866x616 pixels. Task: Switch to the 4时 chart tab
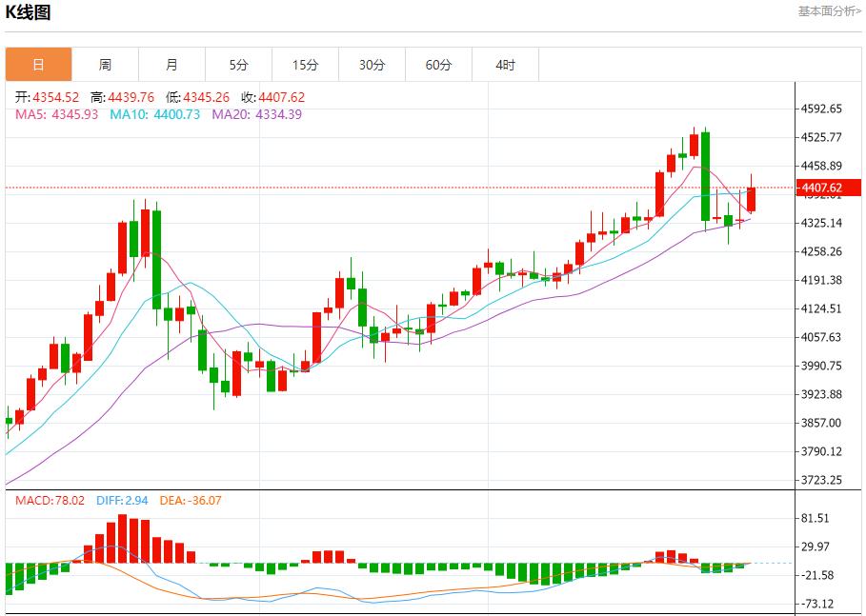click(x=505, y=65)
